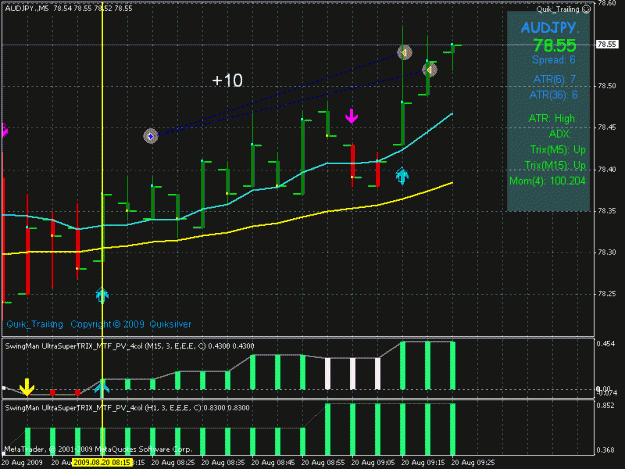Select the +10 profit text label
The height and width of the screenshot is (469, 625).
(227, 80)
